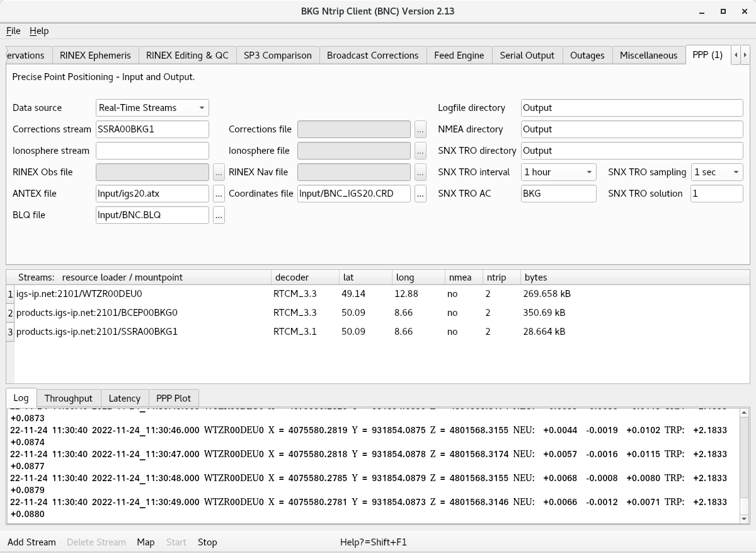This screenshot has width=756, height=553.
Task: Open the SNX TRO sampling dropdown
Action: (x=717, y=172)
